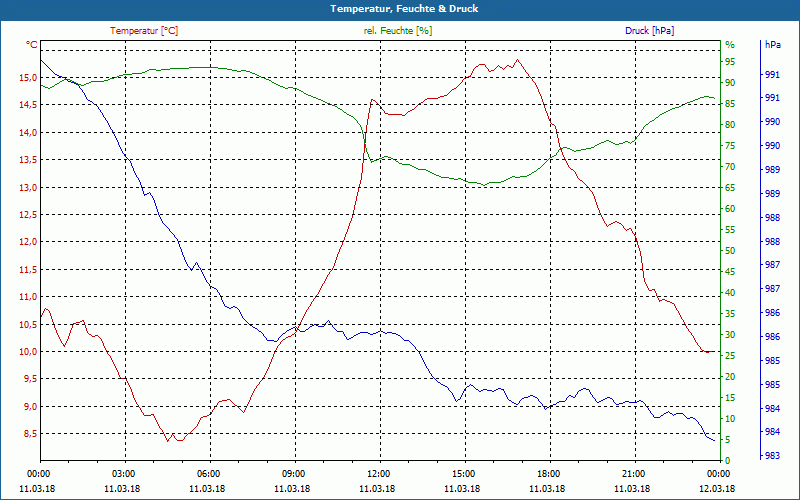Click the 12,0 temperature axis value
Viewport: 800px width, 500px height.
point(28,242)
